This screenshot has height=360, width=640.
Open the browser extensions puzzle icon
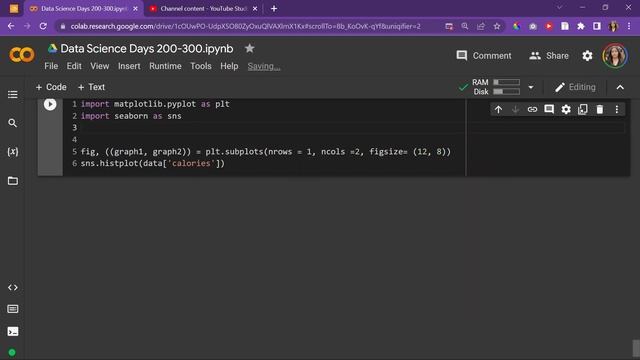580,26
